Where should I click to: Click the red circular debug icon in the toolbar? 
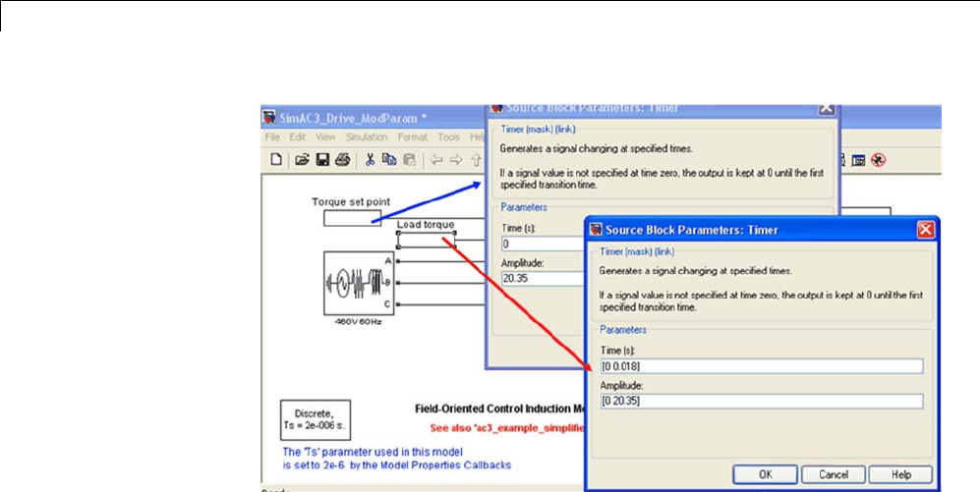point(878,160)
